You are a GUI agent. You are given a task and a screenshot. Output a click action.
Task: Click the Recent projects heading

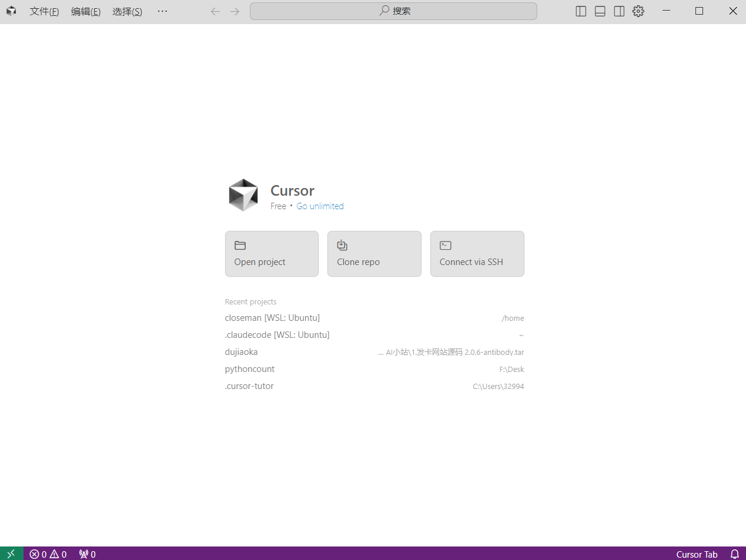(250, 301)
